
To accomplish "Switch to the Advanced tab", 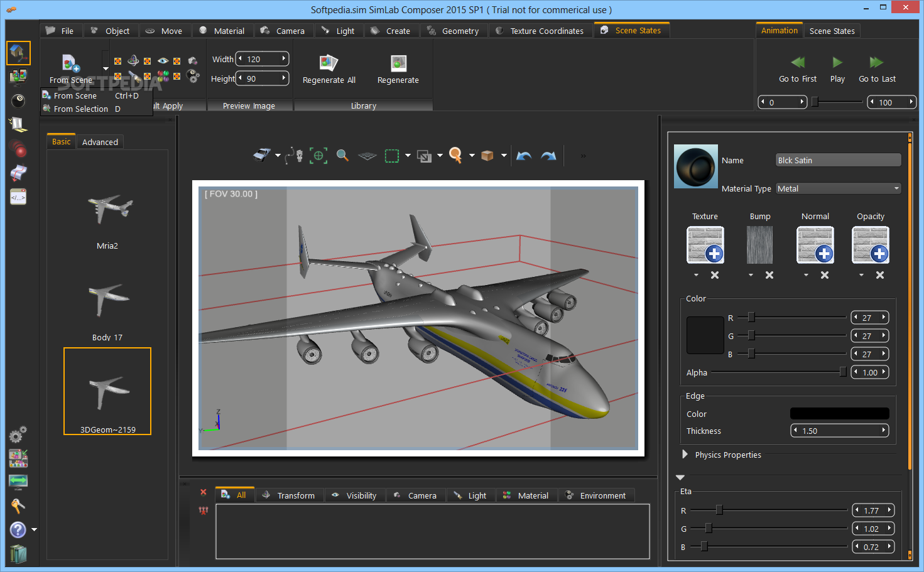I will pos(100,142).
